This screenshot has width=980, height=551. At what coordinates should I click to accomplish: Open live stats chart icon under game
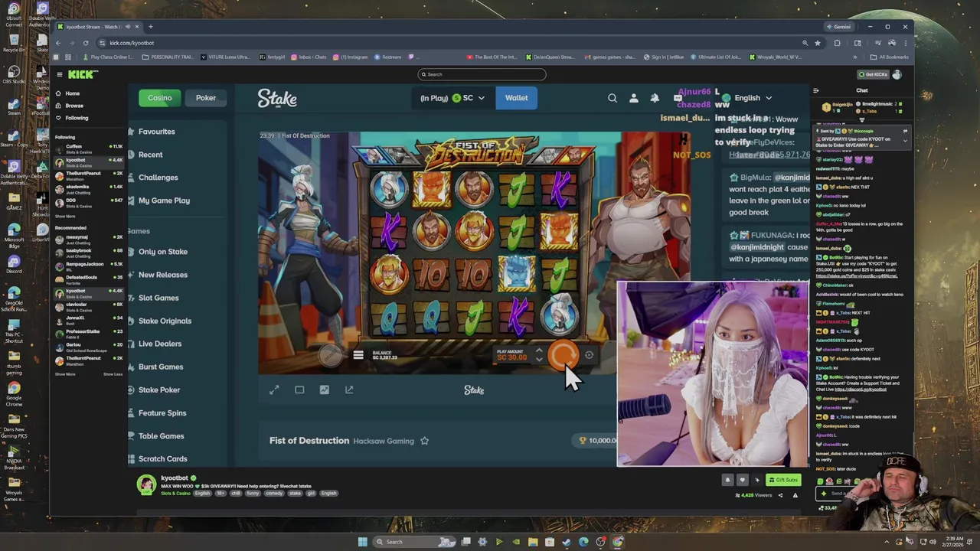coord(325,390)
